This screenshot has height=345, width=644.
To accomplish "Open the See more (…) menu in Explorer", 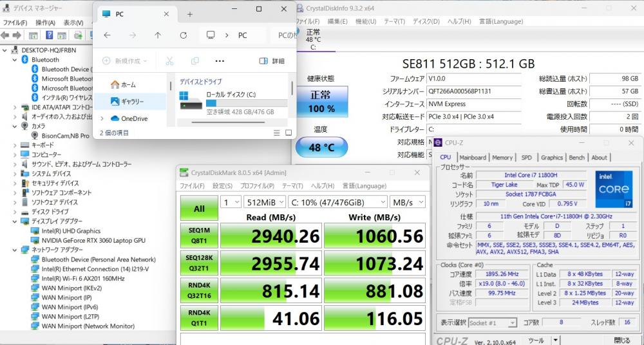I will [x=220, y=61].
